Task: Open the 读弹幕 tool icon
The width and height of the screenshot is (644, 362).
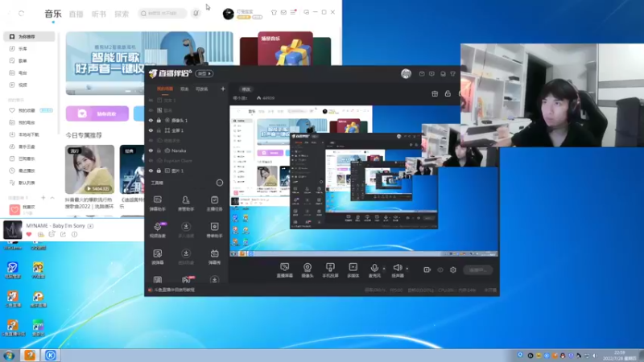Action: [x=157, y=257]
